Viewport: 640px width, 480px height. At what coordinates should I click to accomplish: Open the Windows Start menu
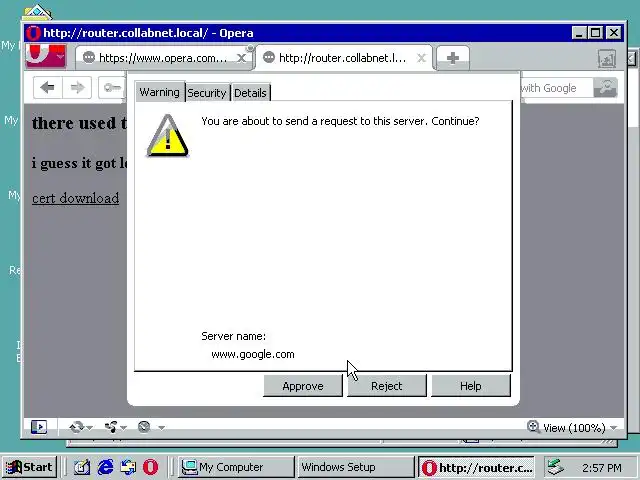click(29, 467)
